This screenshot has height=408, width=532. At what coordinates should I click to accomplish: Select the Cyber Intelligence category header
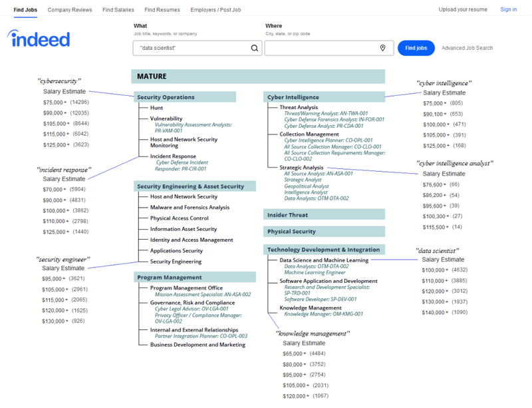click(x=293, y=97)
